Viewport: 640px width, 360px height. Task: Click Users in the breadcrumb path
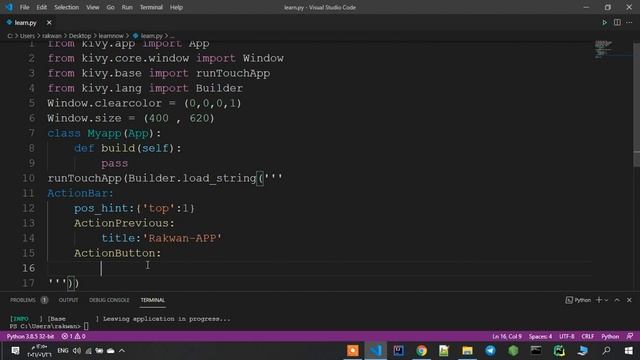27,36
